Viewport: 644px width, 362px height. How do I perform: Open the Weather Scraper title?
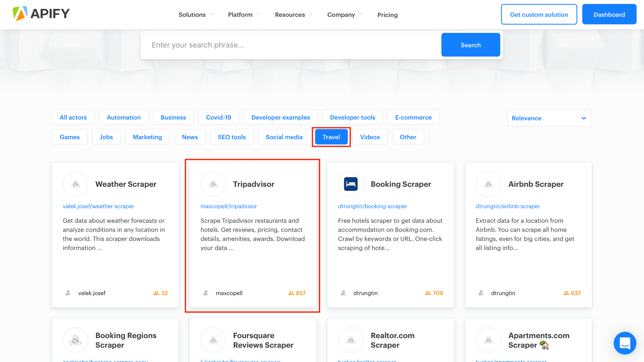pyautogui.click(x=126, y=184)
